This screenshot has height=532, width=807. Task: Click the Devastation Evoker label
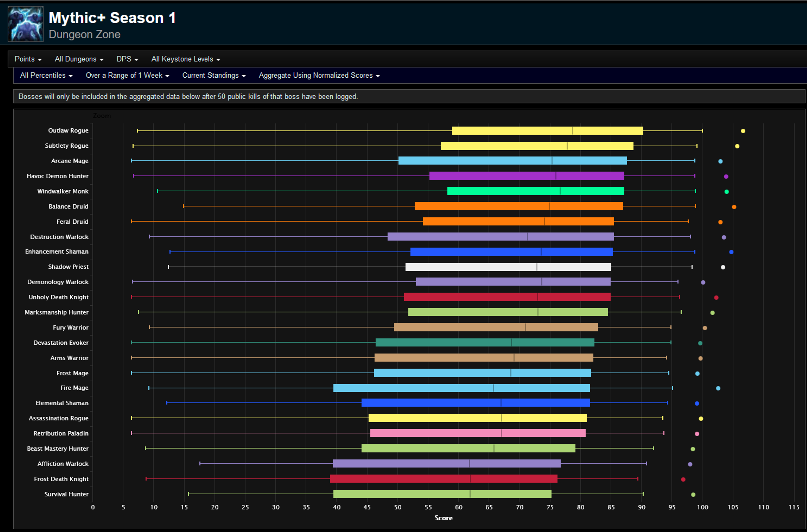tap(61, 343)
